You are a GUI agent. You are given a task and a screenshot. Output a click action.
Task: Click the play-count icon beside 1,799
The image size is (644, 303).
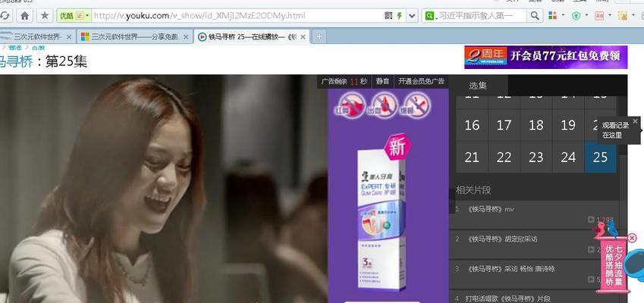pos(591,220)
